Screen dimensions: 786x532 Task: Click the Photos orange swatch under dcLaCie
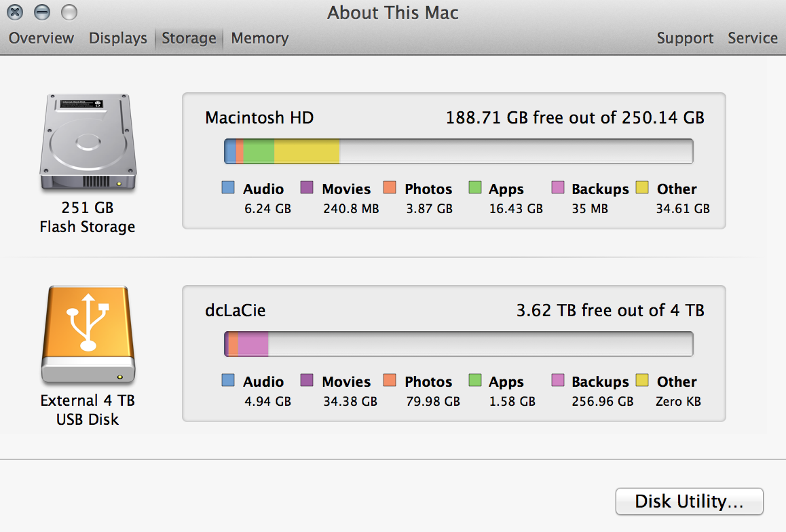click(x=390, y=381)
